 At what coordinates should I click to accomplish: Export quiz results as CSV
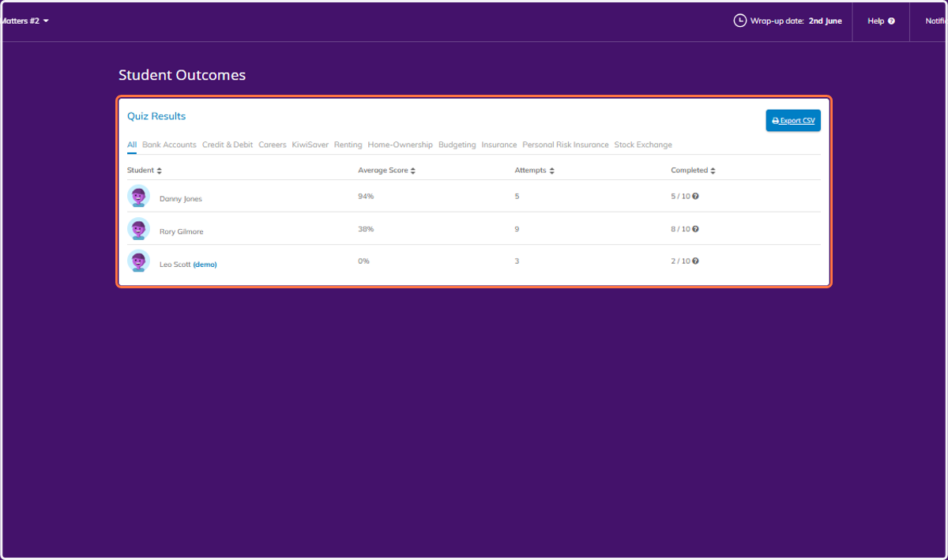[x=793, y=120]
